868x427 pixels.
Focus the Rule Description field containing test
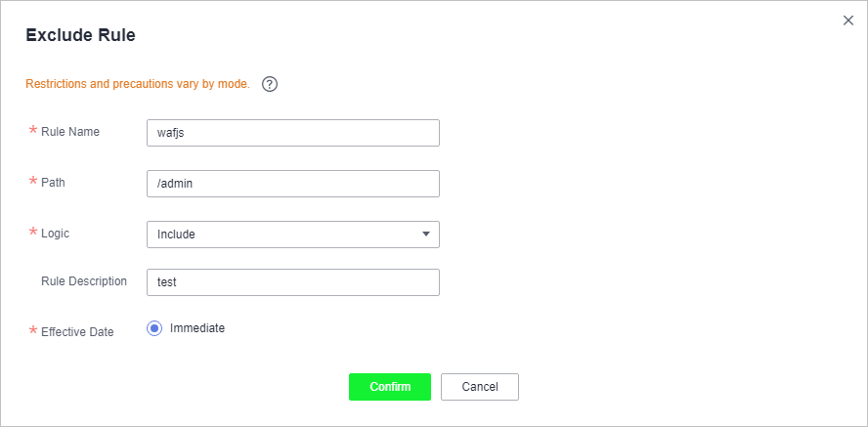click(293, 282)
